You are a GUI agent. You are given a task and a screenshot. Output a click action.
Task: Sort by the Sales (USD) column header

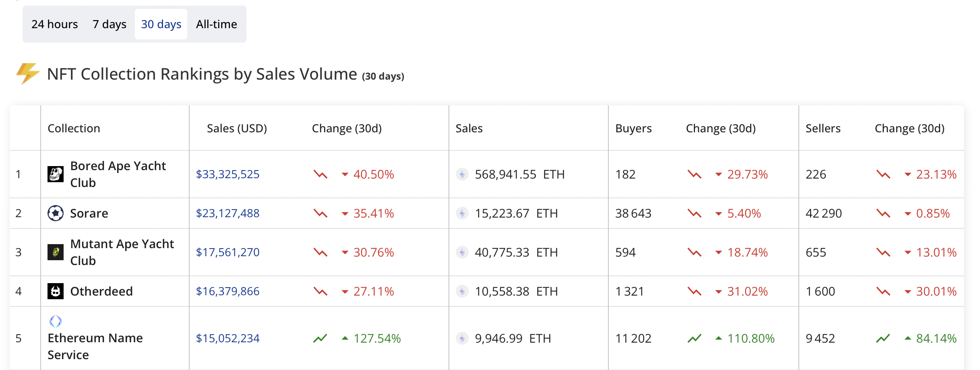tap(237, 128)
